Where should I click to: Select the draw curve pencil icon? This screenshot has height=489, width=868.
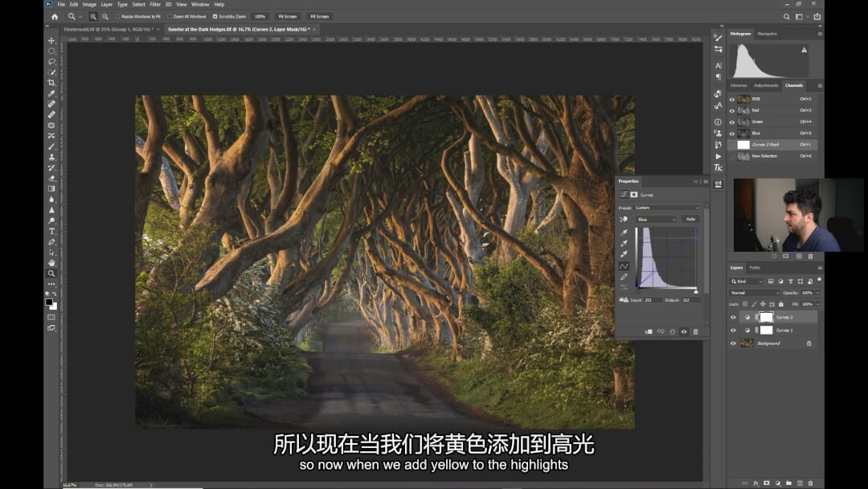coord(624,277)
